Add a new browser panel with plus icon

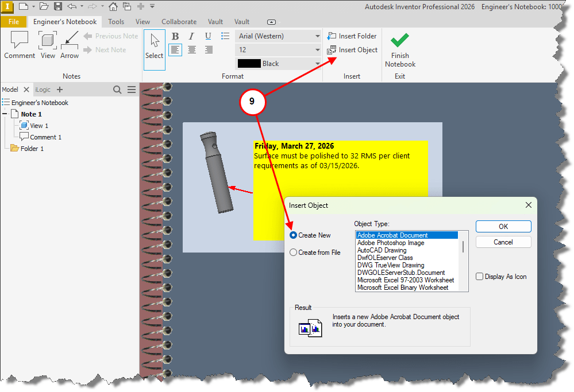pos(60,90)
